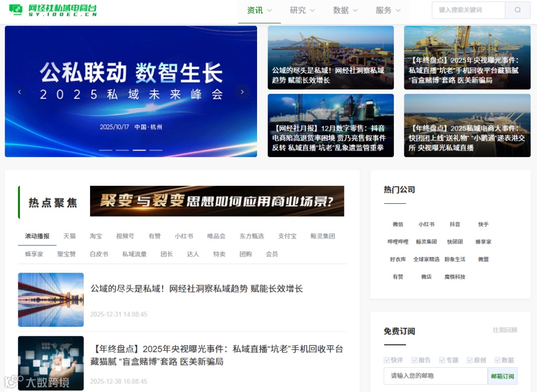
Task: Open hot company 微店
Action: coord(427,277)
